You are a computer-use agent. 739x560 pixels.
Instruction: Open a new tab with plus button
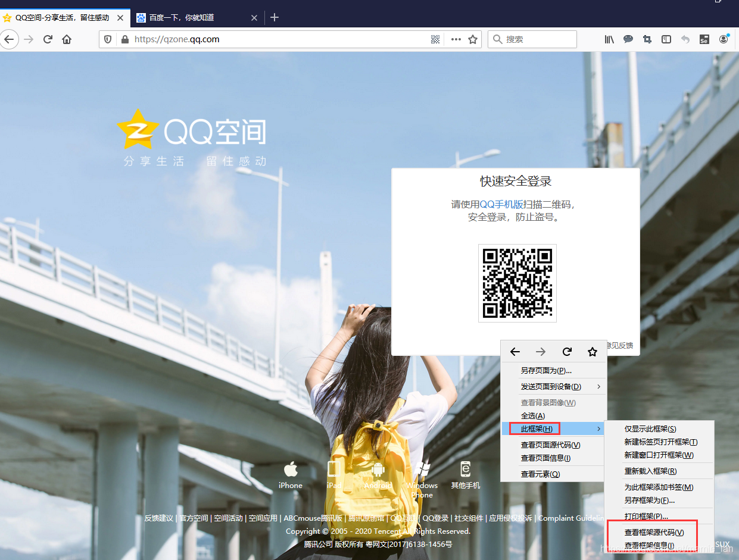coord(275,18)
